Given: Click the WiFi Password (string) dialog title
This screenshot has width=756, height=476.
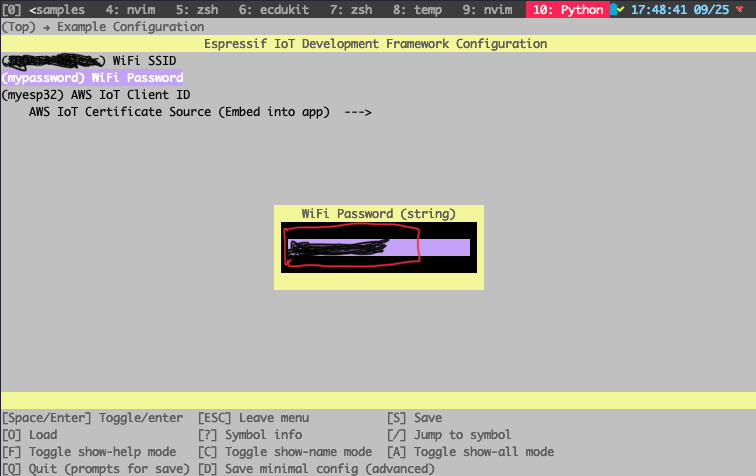Looking at the screenshot, I should (x=378, y=214).
